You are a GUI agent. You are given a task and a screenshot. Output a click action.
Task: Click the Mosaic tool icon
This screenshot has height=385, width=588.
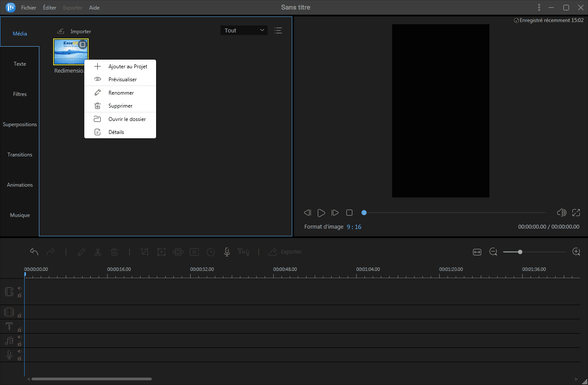178,251
